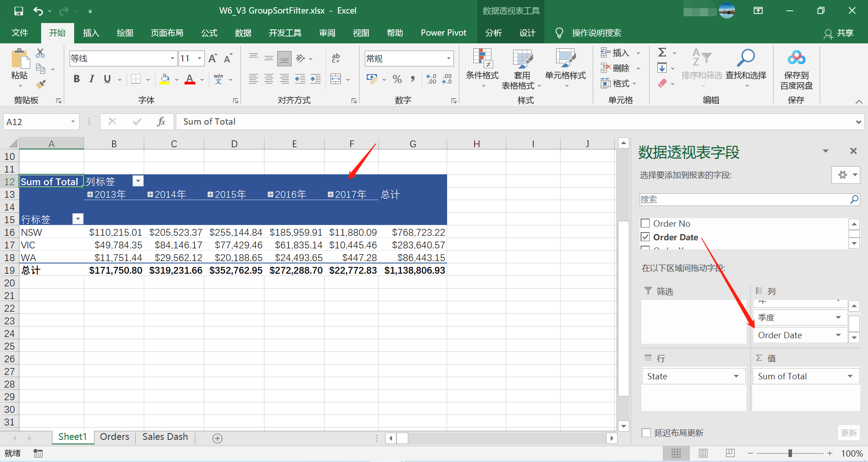Enable defer layout update (延迟布局更新) checkbox
Image resolution: width=868 pixels, height=462 pixels.
coord(646,433)
